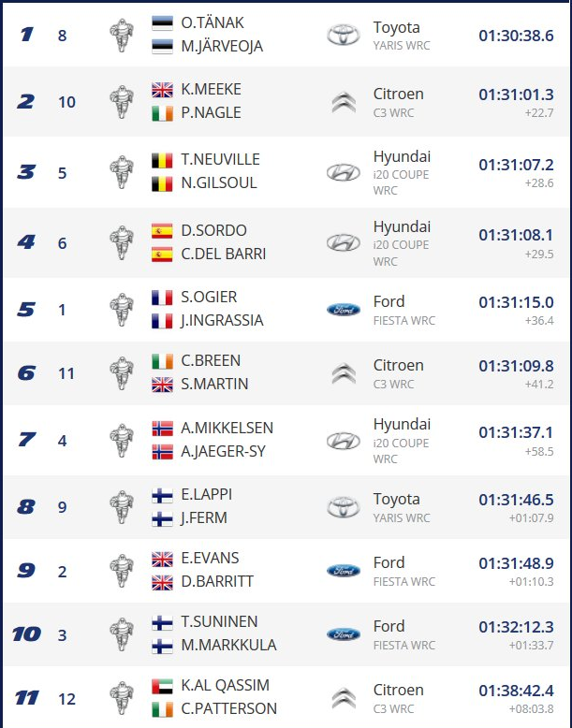Click the Estonian flag next to O.TÄNAK
Screen dimensions: 572x728
pyautogui.click(x=162, y=22)
